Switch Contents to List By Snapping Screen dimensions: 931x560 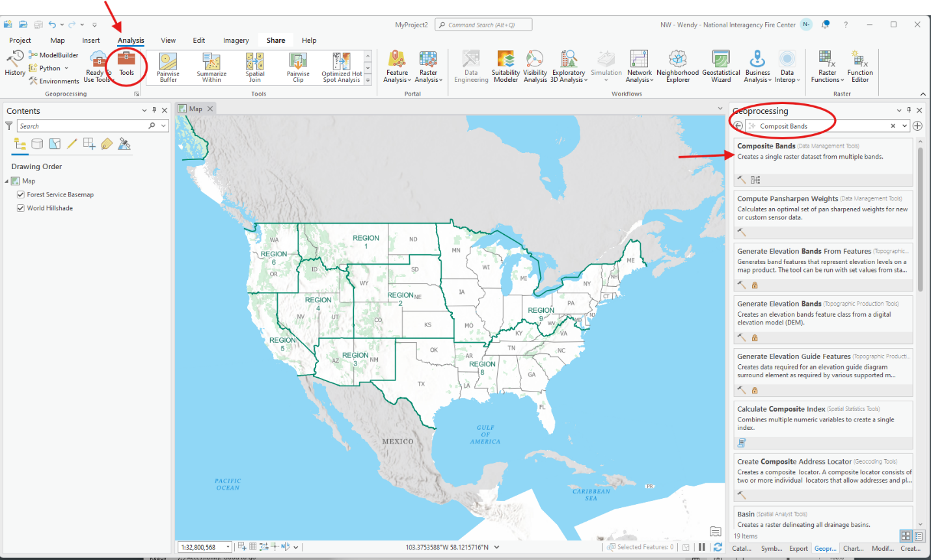(x=89, y=144)
